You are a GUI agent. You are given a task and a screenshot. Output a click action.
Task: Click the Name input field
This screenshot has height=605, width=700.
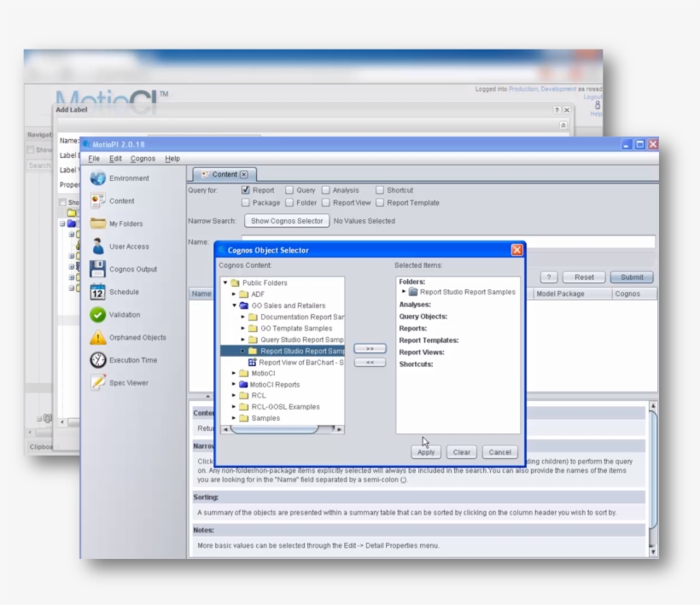pos(448,241)
